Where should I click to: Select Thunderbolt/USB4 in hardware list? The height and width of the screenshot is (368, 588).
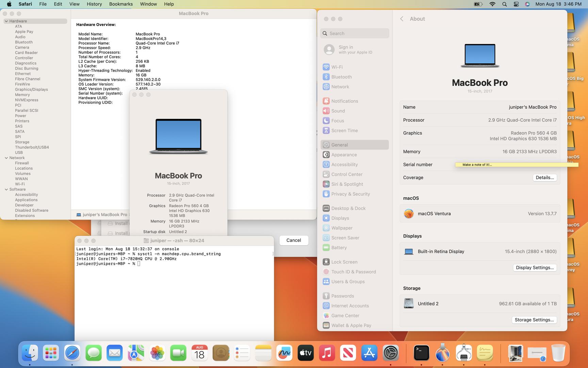point(32,147)
